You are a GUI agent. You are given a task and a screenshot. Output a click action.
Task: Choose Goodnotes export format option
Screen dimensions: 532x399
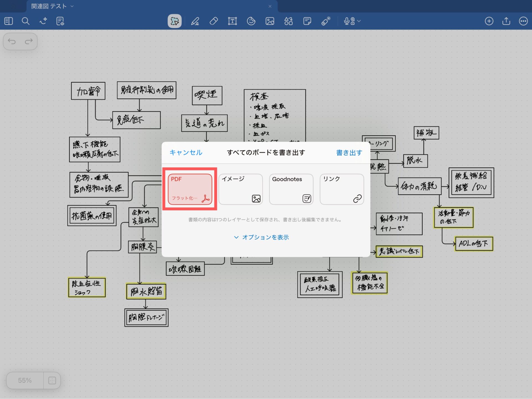[291, 189]
